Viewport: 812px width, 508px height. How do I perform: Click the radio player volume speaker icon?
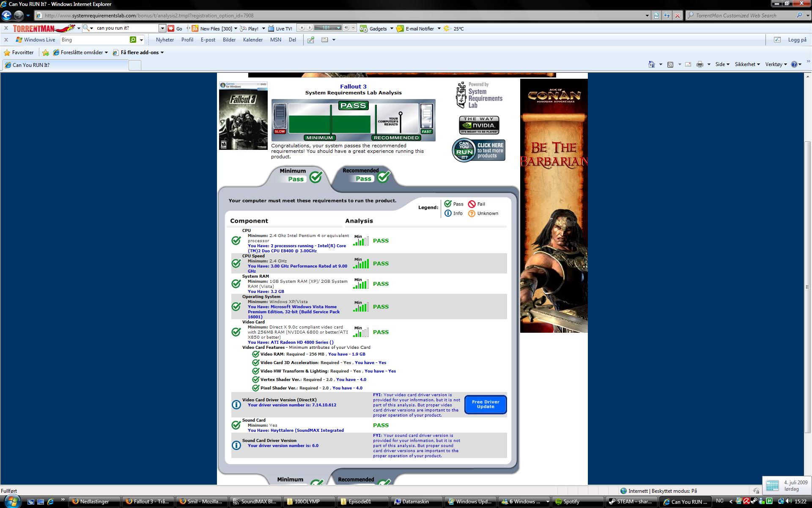346,28
